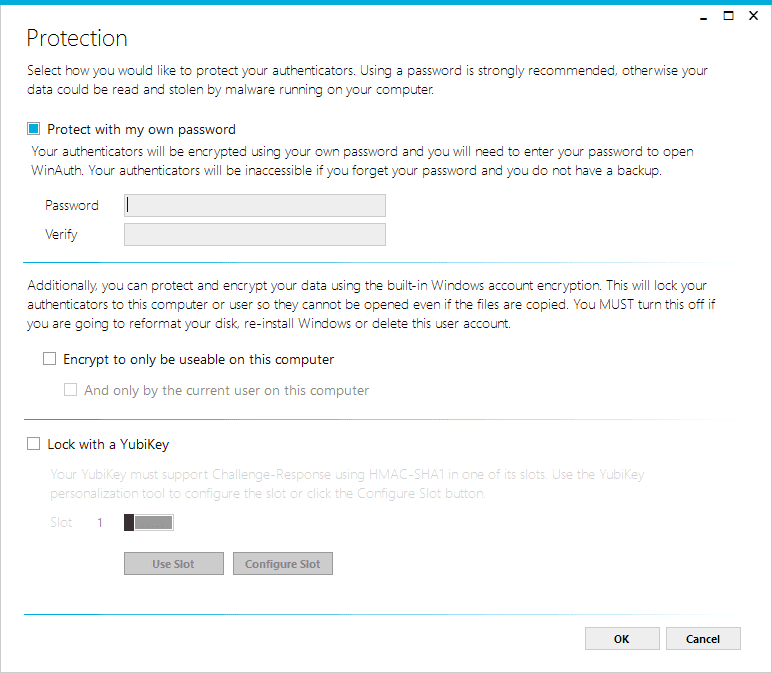
Task: Maximize the Protection window
Action: click(x=728, y=16)
